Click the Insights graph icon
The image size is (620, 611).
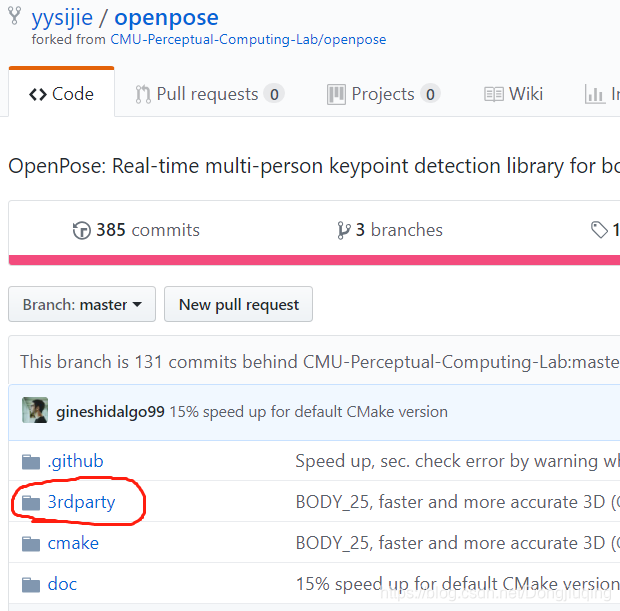click(595, 95)
